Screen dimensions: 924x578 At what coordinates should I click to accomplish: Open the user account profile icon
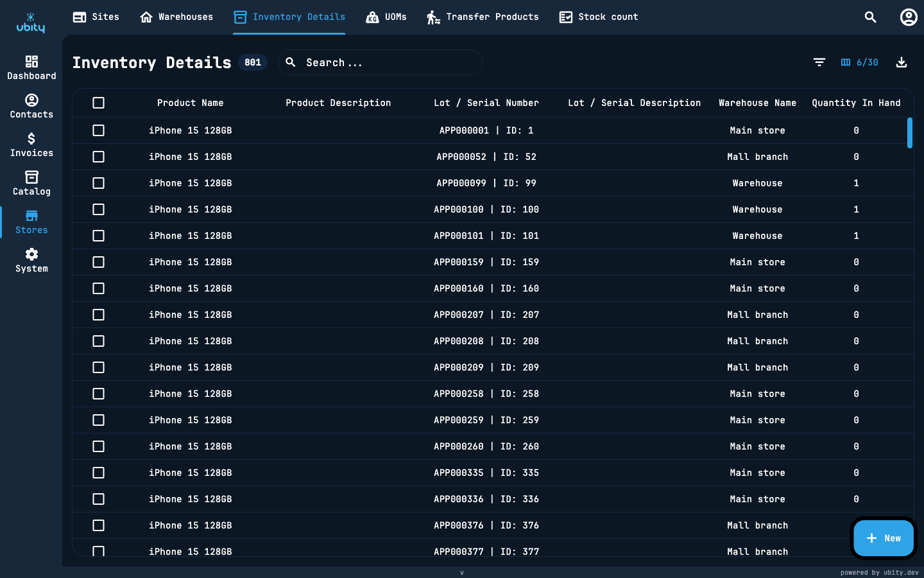click(x=909, y=17)
